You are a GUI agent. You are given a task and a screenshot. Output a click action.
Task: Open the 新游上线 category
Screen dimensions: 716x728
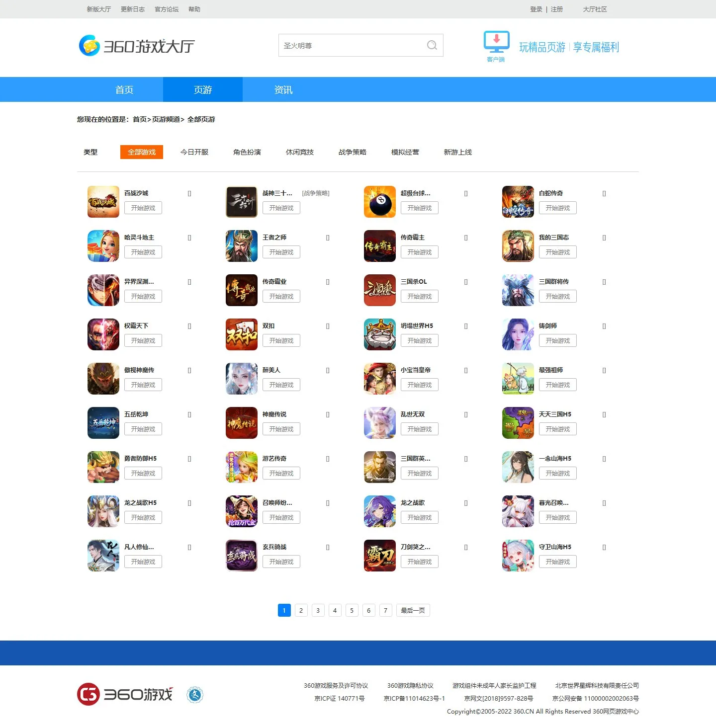(458, 152)
